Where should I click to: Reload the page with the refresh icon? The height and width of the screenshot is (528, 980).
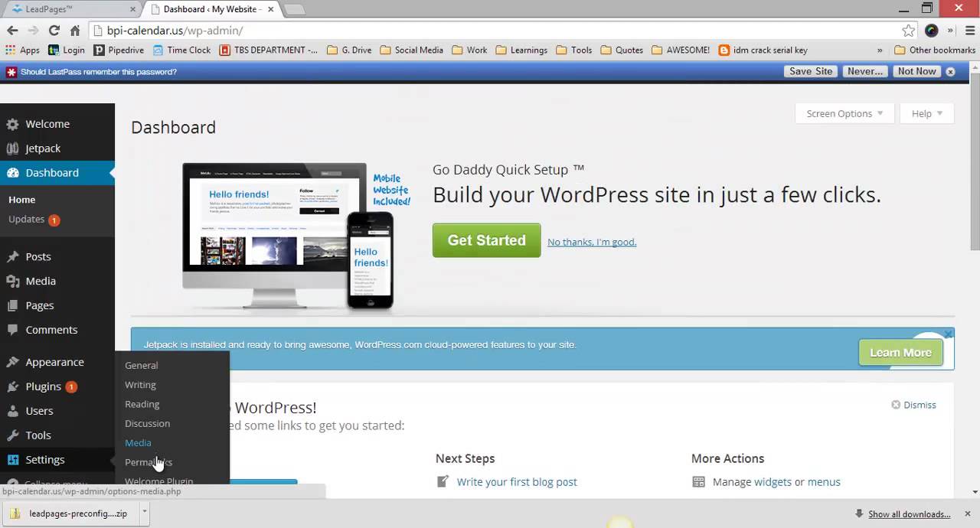(54, 31)
